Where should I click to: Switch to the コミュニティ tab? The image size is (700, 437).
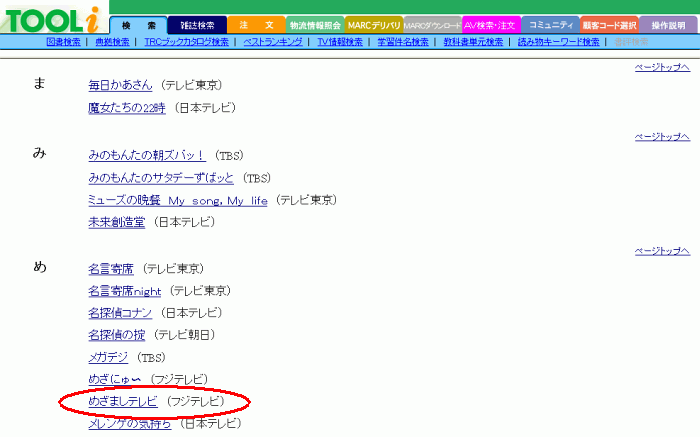550,25
